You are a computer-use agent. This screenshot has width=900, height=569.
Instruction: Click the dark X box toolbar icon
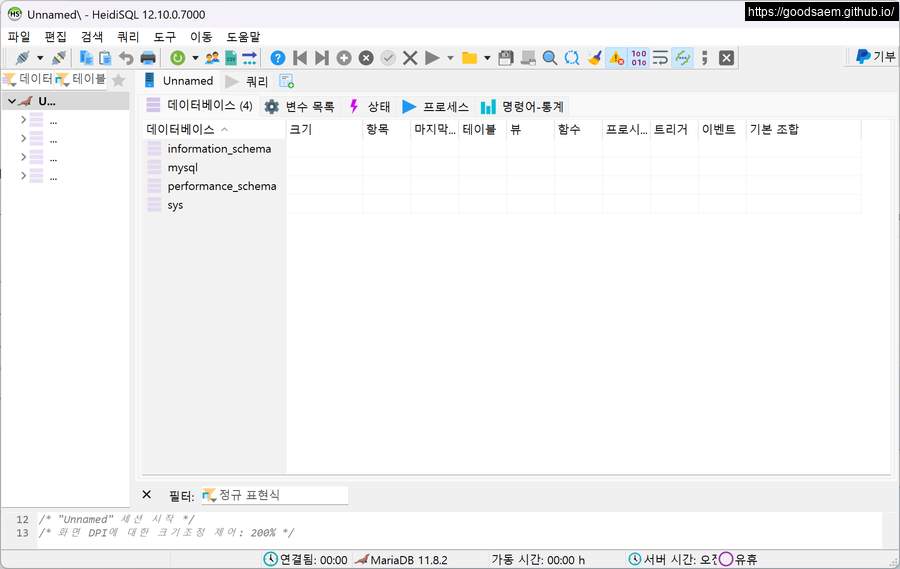pos(727,58)
